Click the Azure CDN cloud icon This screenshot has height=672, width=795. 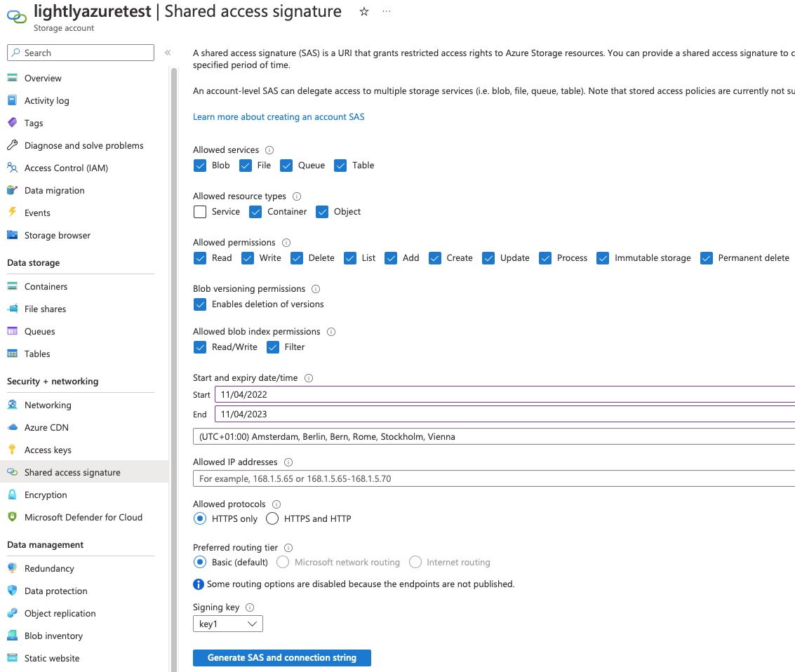(12, 427)
